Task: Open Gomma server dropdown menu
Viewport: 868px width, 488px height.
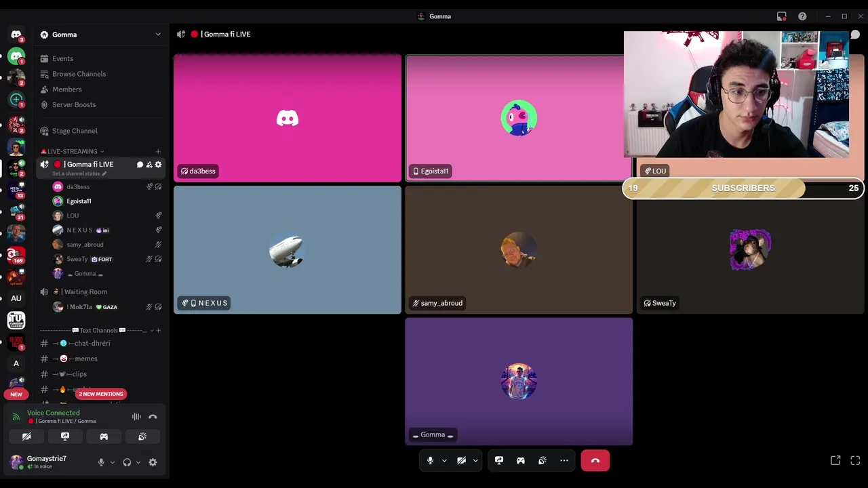Action: coord(102,35)
